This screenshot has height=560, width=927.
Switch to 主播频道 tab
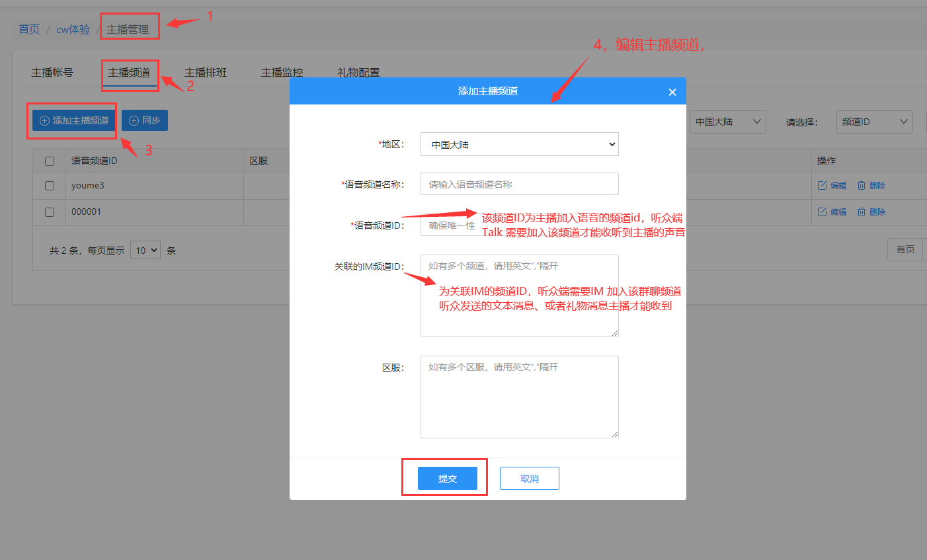point(129,73)
